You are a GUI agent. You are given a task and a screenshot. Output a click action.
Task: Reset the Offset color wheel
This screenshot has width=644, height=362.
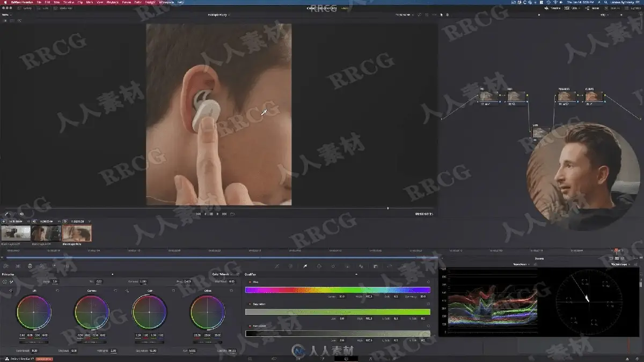(x=231, y=290)
